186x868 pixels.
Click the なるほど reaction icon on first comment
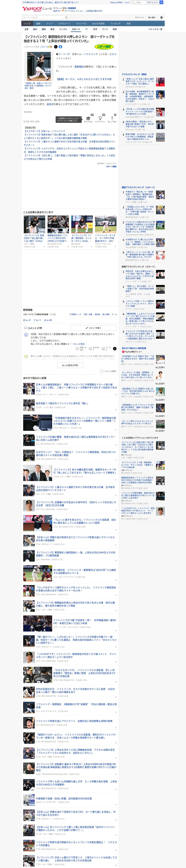[91, 349]
